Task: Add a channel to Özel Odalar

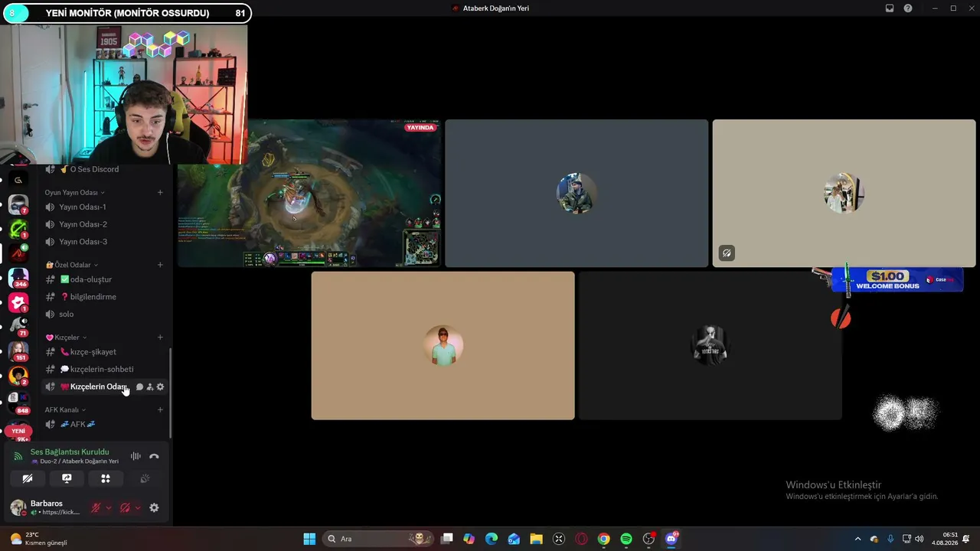Action: tap(160, 265)
